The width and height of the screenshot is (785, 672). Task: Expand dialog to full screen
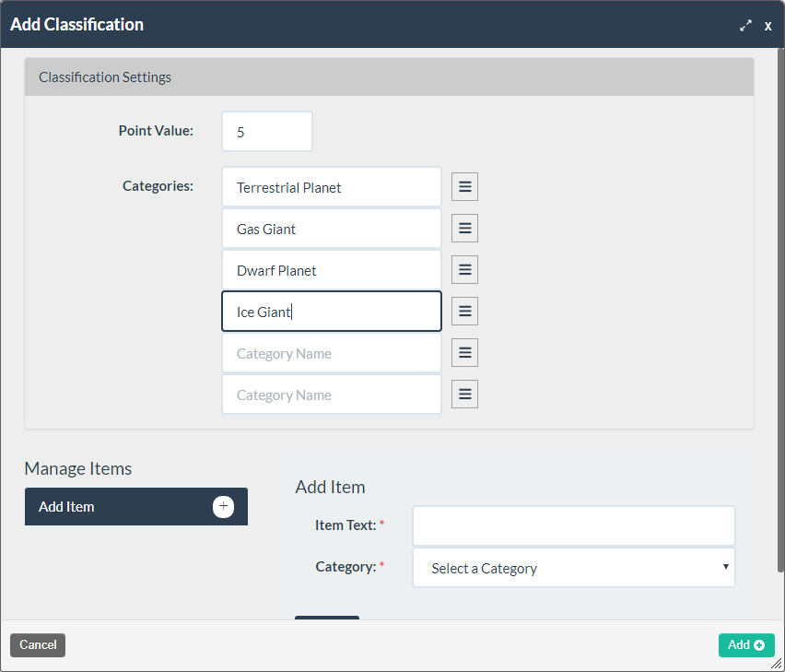[x=745, y=26]
